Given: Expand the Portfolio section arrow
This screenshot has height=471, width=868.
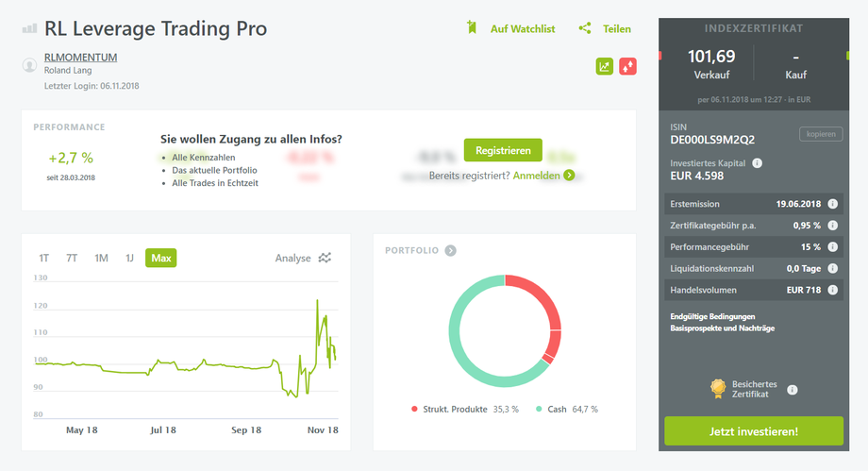Looking at the screenshot, I should (x=451, y=250).
